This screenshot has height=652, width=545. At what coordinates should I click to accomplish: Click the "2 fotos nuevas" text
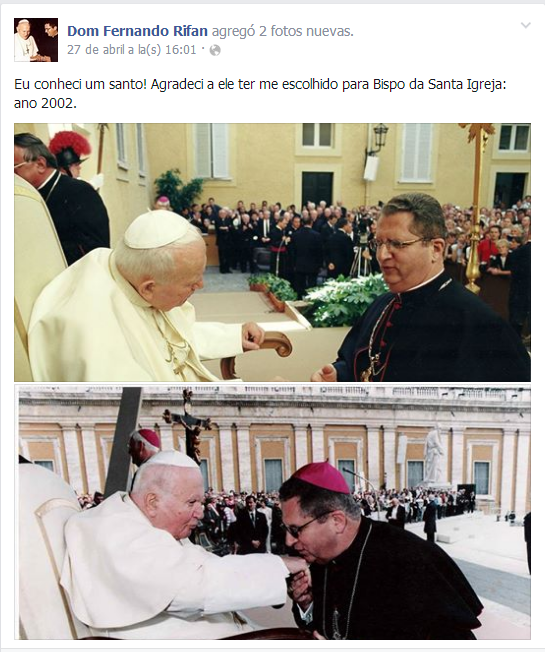coord(306,31)
